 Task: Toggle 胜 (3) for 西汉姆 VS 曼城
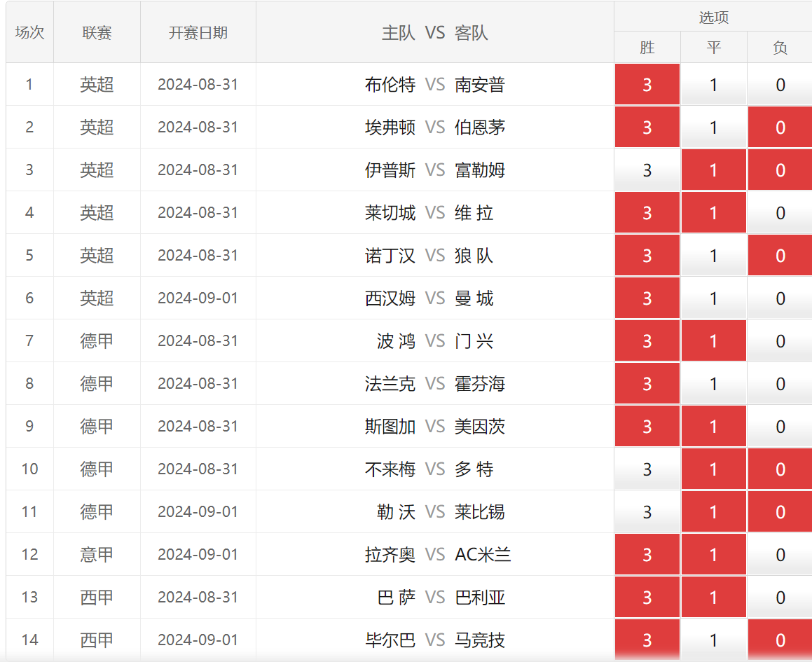(647, 298)
